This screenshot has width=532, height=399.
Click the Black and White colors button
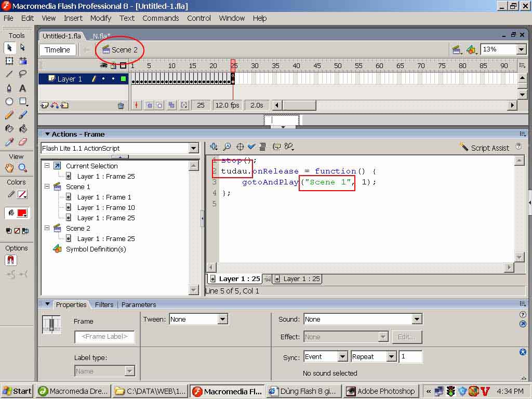9,231
